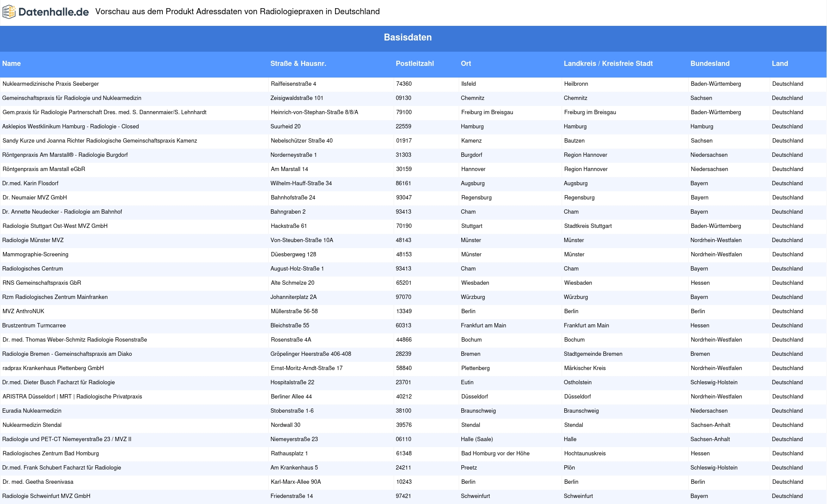The height and width of the screenshot is (504, 827).
Task: Click the Name column header
Action: click(11, 63)
